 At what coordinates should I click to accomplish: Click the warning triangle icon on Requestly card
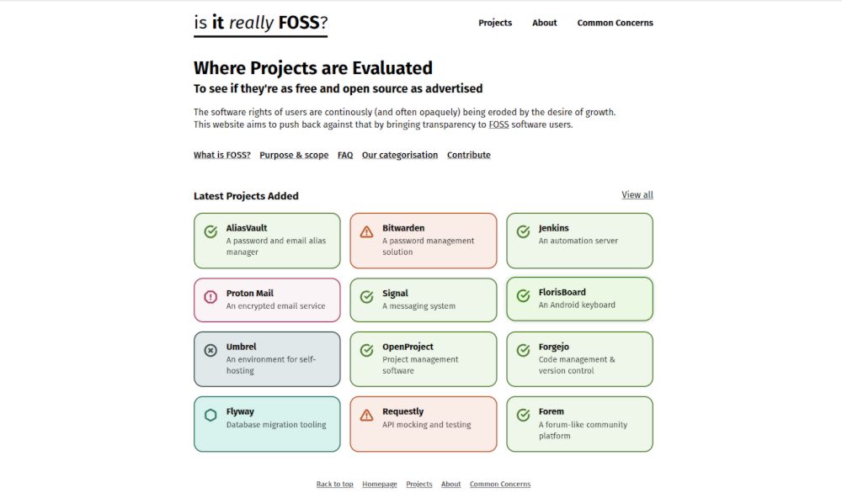[x=366, y=415]
